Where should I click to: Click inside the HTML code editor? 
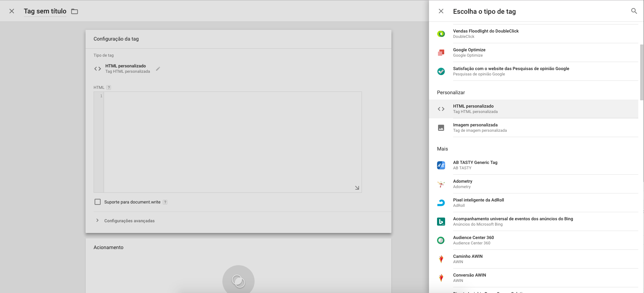pyautogui.click(x=232, y=142)
